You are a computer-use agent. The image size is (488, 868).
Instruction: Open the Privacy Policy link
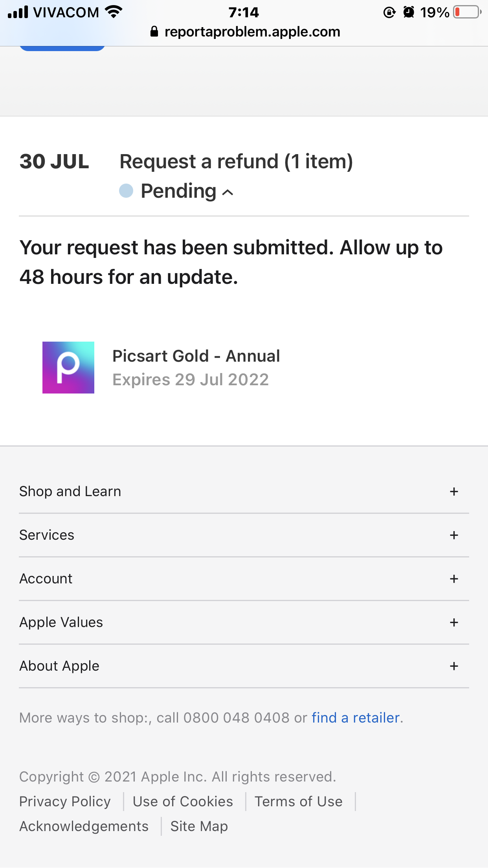coord(65,802)
